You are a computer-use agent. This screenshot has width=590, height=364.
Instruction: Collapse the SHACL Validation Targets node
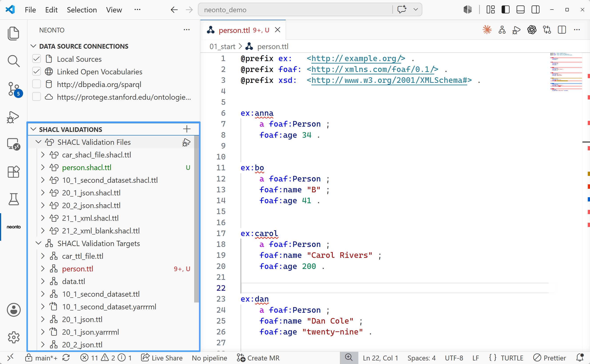(x=38, y=243)
